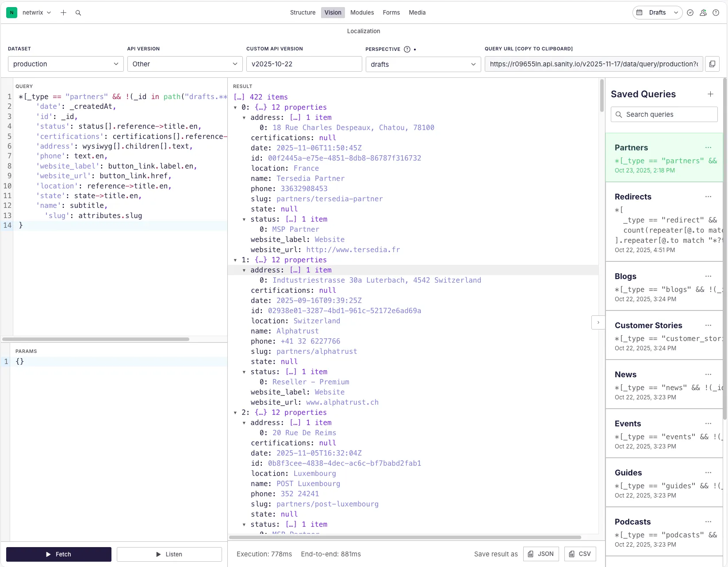Click the JSON file icon in the Save result area
The width and height of the screenshot is (728, 567).
click(x=531, y=554)
